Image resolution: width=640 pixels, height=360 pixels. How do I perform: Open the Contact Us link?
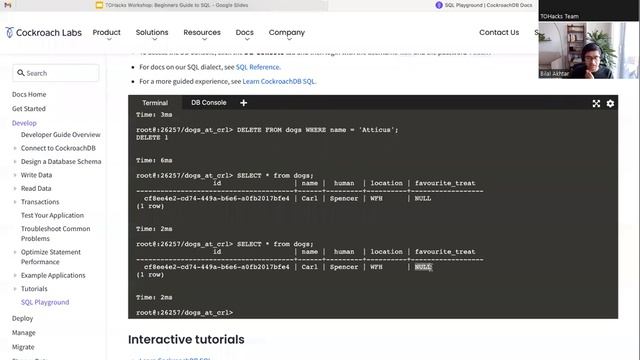[x=499, y=32]
